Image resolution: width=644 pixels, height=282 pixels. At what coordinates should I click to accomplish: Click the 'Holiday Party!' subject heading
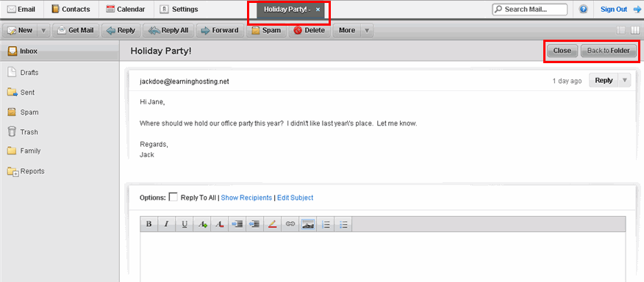pyautogui.click(x=161, y=51)
